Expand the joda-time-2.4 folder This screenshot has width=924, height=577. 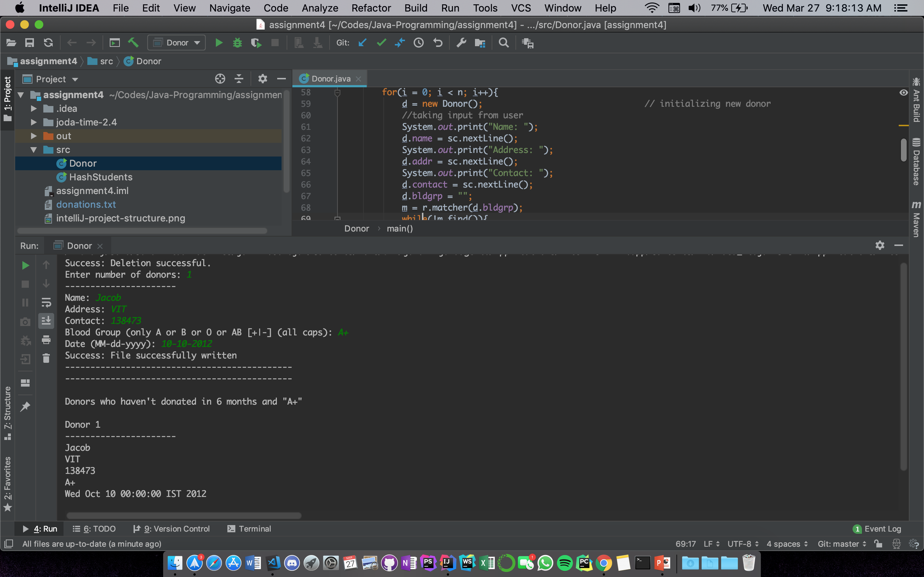point(34,122)
